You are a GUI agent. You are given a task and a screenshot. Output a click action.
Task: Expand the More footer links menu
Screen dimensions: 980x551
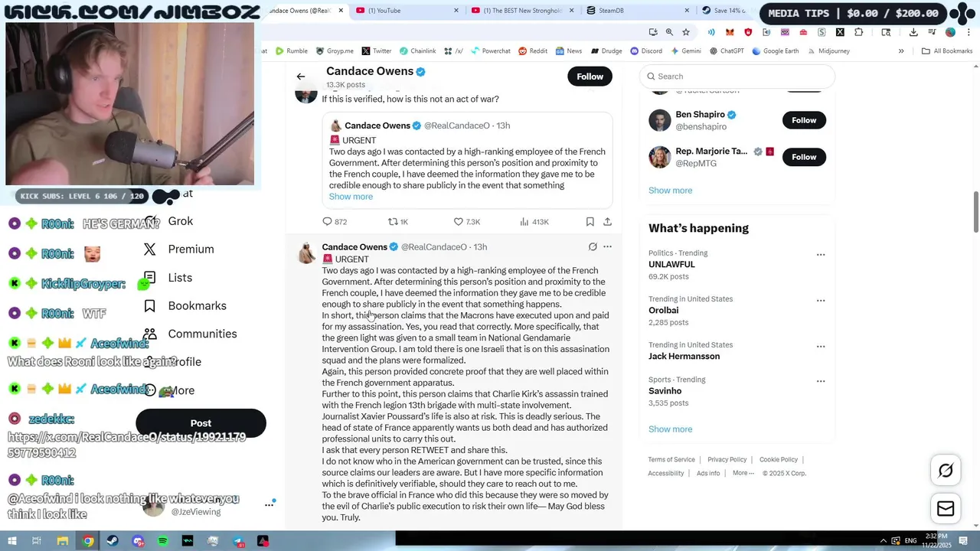[x=743, y=473]
